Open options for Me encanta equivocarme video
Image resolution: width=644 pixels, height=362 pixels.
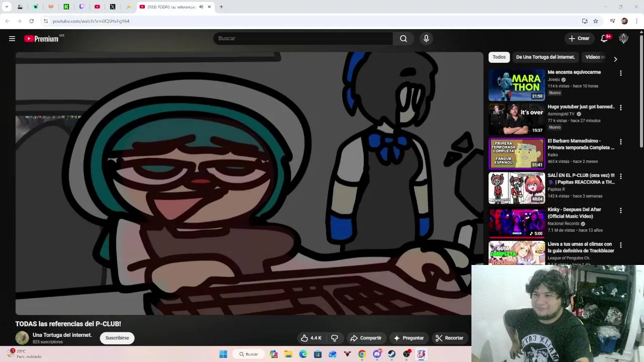pos(620,73)
